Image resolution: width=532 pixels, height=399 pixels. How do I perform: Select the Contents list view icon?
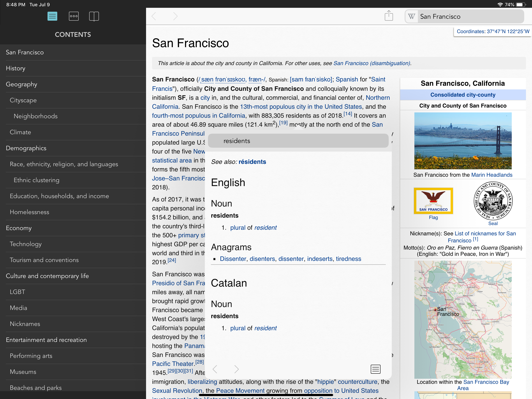tap(52, 16)
